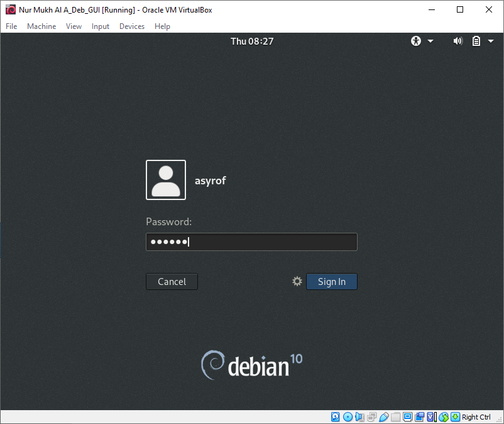Click the keyboard capture status icon
Viewport: 504px width, 424px height.
tap(454, 416)
